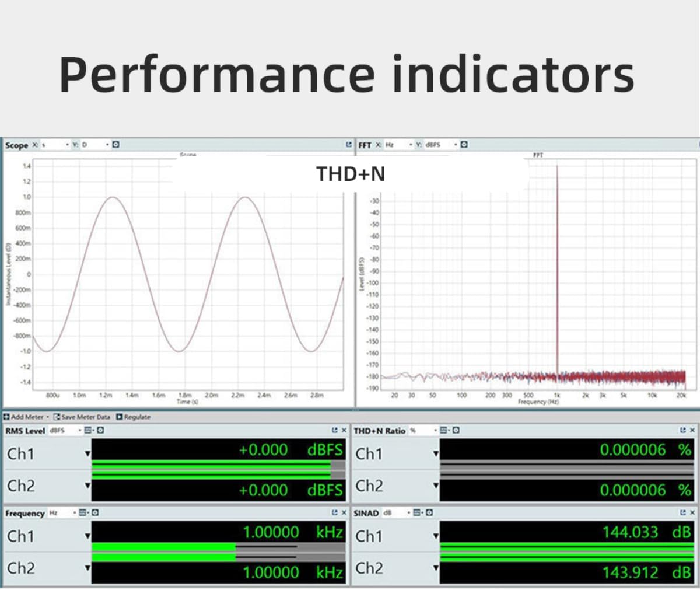
Task: Expand Ch1 arrow in THD+N Ratio meter
Action: click(x=436, y=453)
